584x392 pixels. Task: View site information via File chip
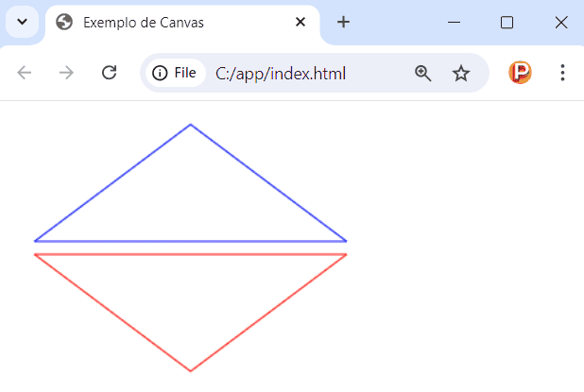coord(175,73)
